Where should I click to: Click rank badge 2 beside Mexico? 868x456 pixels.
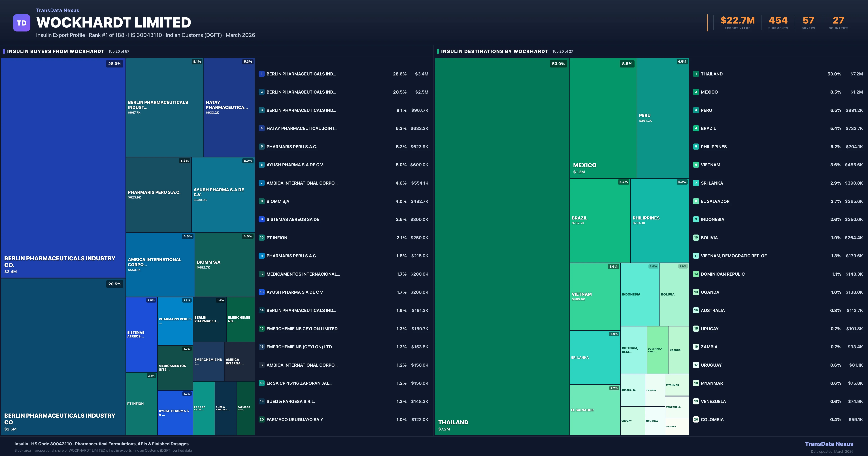click(x=696, y=92)
